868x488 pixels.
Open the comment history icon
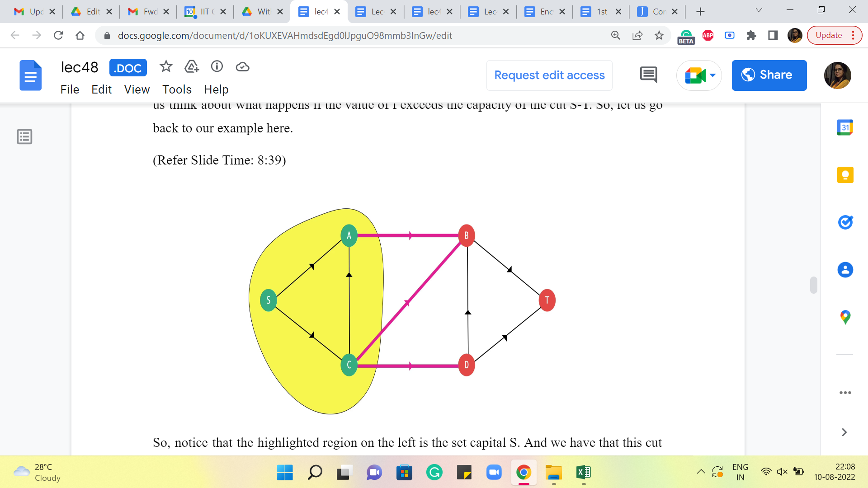pyautogui.click(x=648, y=75)
